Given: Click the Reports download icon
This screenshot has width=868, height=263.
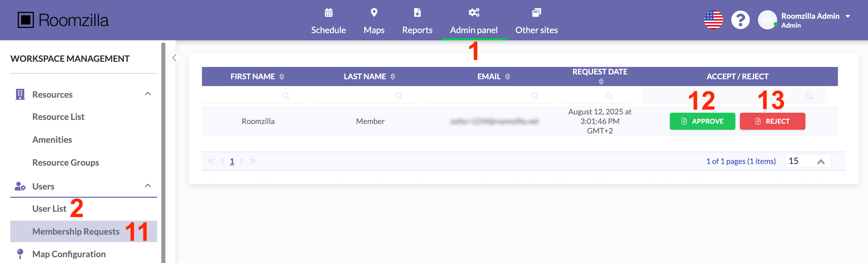Looking at the screenshot, I should pos(417,13).
